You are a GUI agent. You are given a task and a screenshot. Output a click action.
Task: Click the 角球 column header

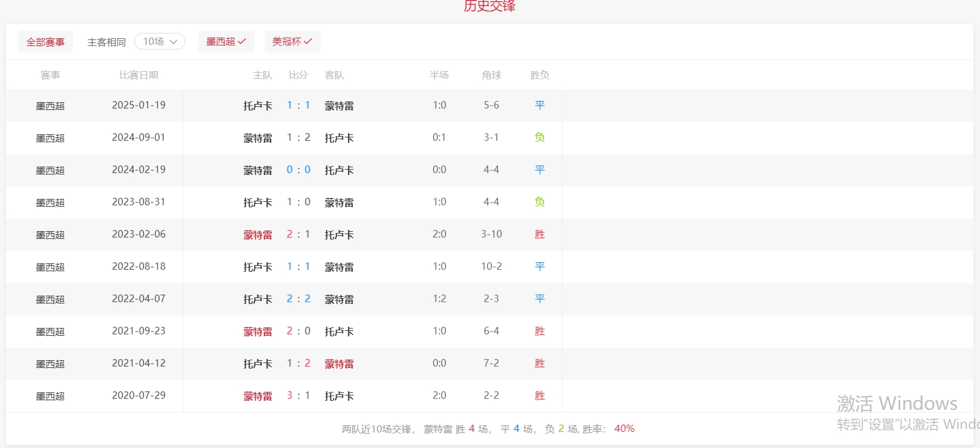tap(491, 75)
